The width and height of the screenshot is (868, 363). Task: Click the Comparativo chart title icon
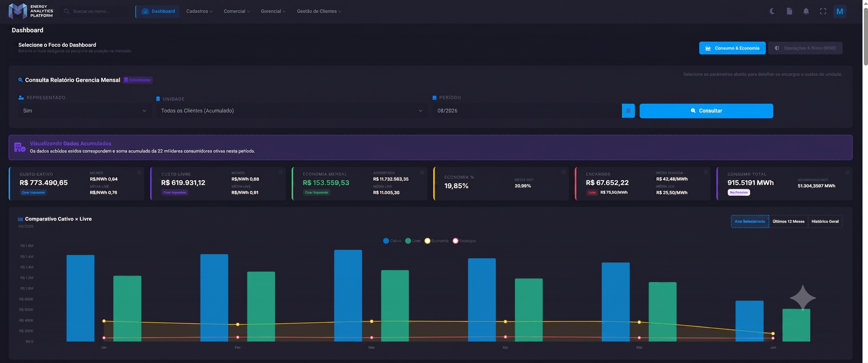[x=20, y=219]
